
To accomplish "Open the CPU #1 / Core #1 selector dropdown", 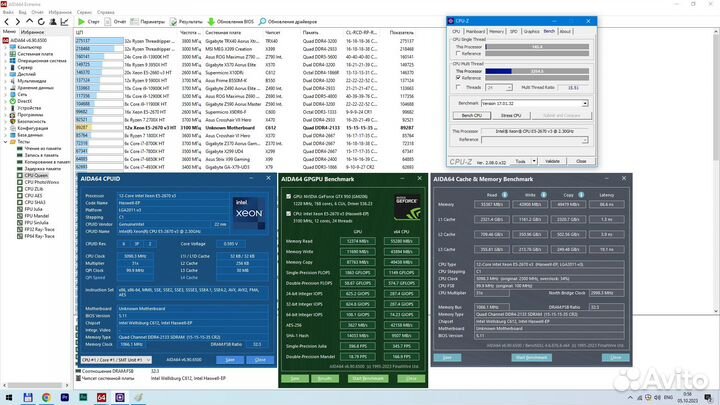I will [116, 360].
